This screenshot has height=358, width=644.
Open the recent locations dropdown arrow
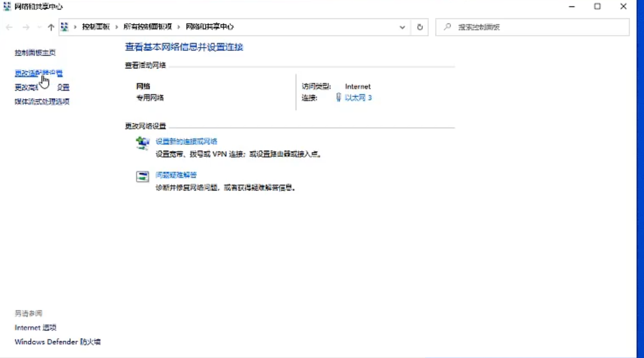[x=39, y=27]
